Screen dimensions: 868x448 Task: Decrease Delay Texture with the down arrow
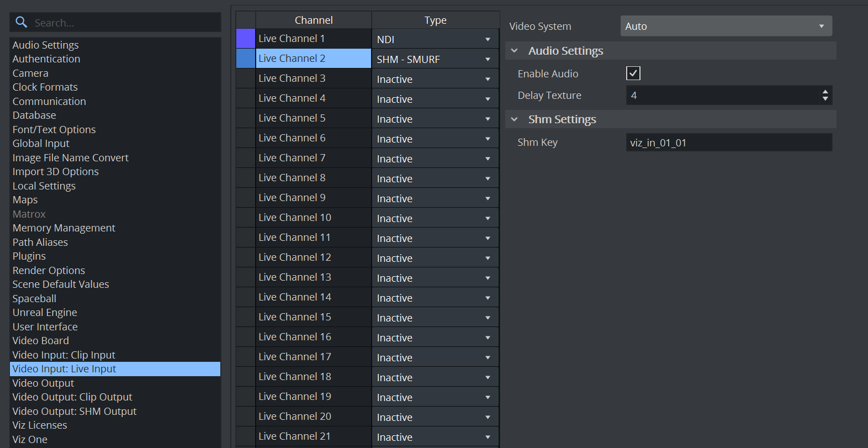coord(825,99)
